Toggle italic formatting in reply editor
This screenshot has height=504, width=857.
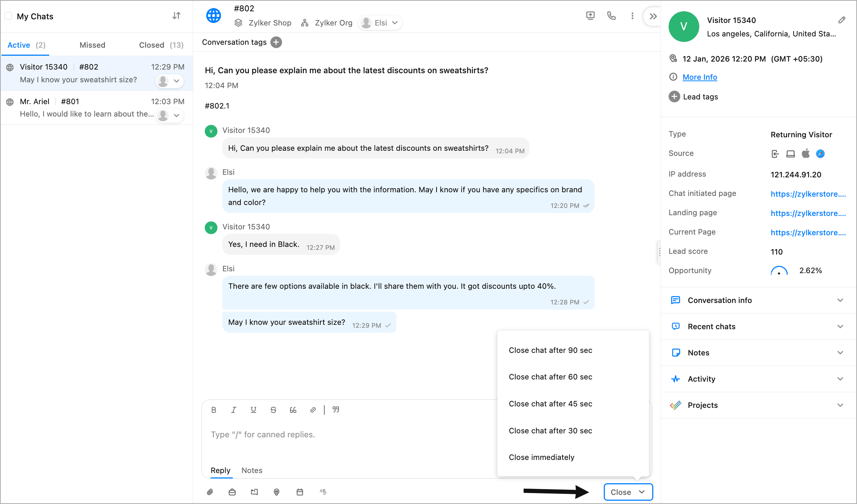click(x=234, y=410)
